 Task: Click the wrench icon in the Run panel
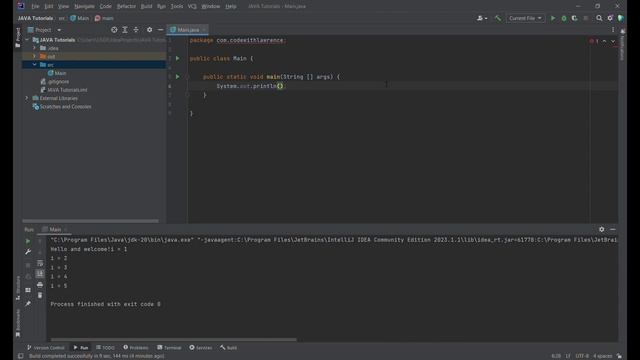(28, 252)
